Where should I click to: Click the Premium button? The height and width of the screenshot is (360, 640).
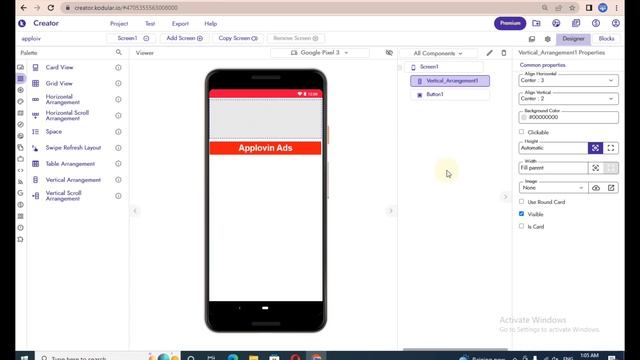point(510,23)
